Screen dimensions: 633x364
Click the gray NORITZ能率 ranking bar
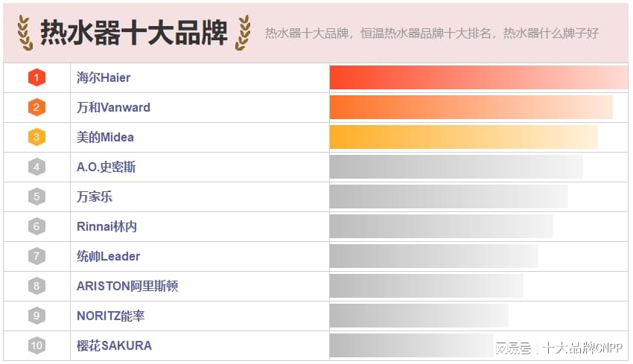click(x=419, y=316)
